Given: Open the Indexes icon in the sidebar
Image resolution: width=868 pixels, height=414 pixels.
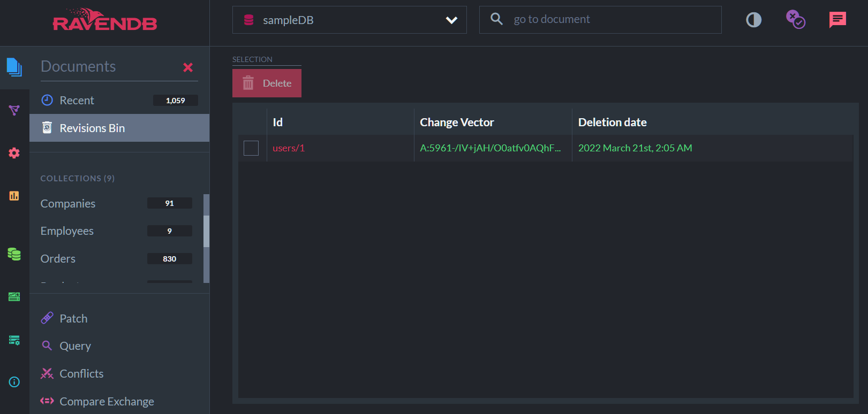Looking at the screenshot, I should coord(14,110).
